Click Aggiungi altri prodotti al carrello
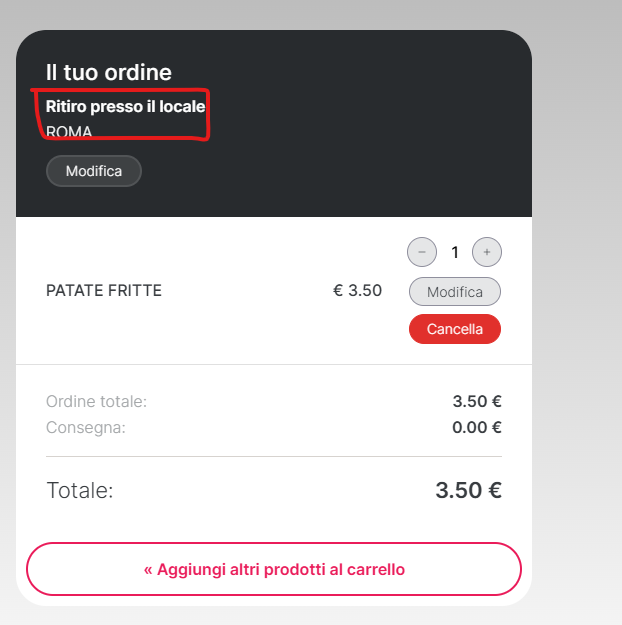Screen dimensions: 622x625 pyautogui.click(x=274, y=569)
